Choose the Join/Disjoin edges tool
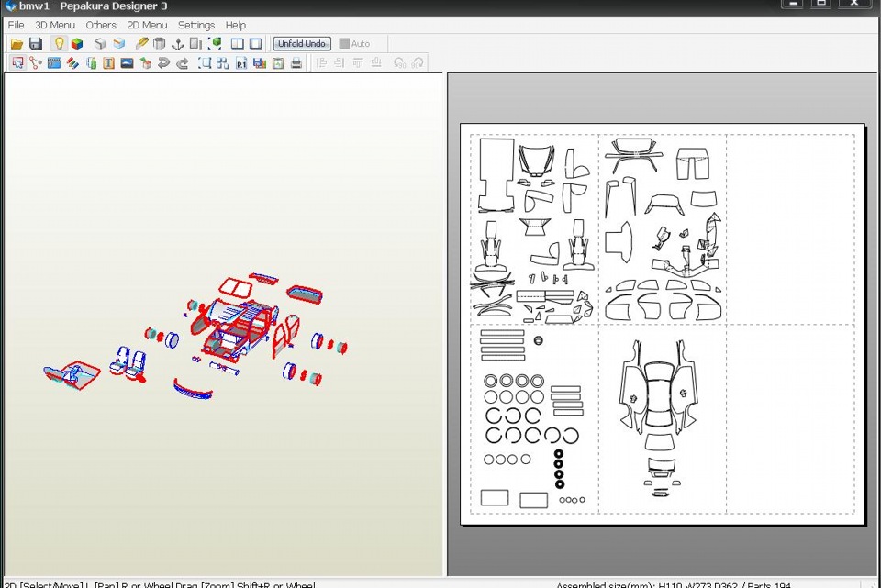Screen dimensions: 881x588 (36, 63)
